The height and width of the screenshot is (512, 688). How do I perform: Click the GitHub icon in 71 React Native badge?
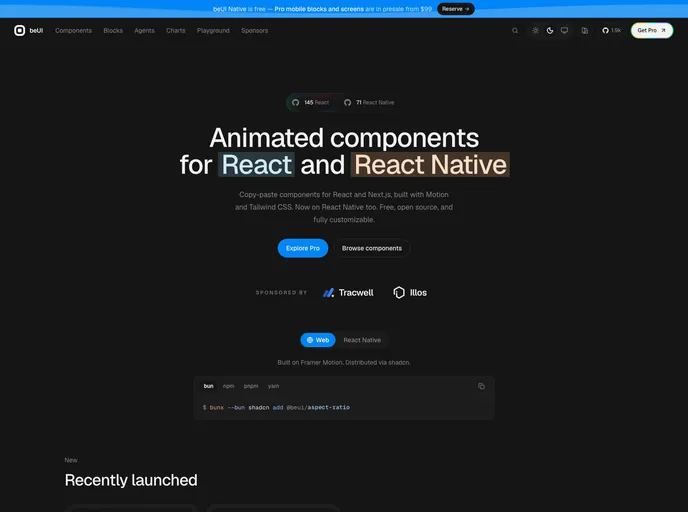pos(348,102)
